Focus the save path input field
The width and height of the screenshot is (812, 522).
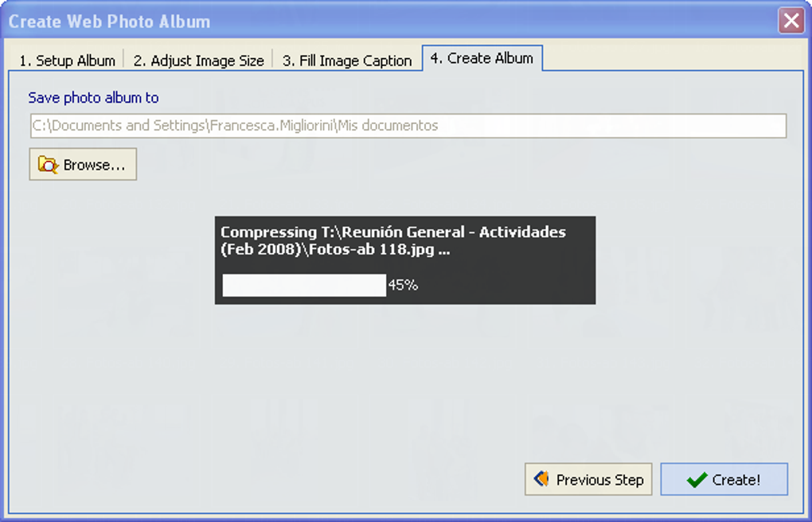[408, 126]
